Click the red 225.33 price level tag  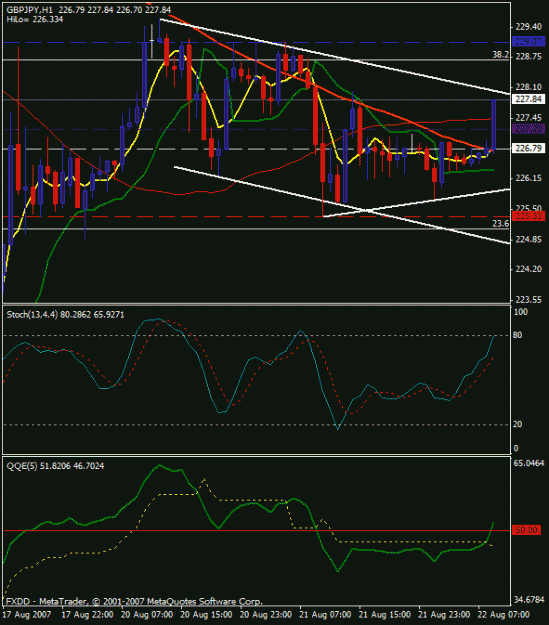click(528, 216)
